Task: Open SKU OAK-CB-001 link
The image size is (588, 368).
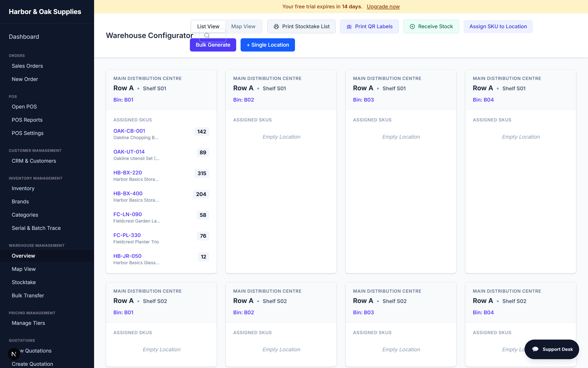Action: point(129,131)
